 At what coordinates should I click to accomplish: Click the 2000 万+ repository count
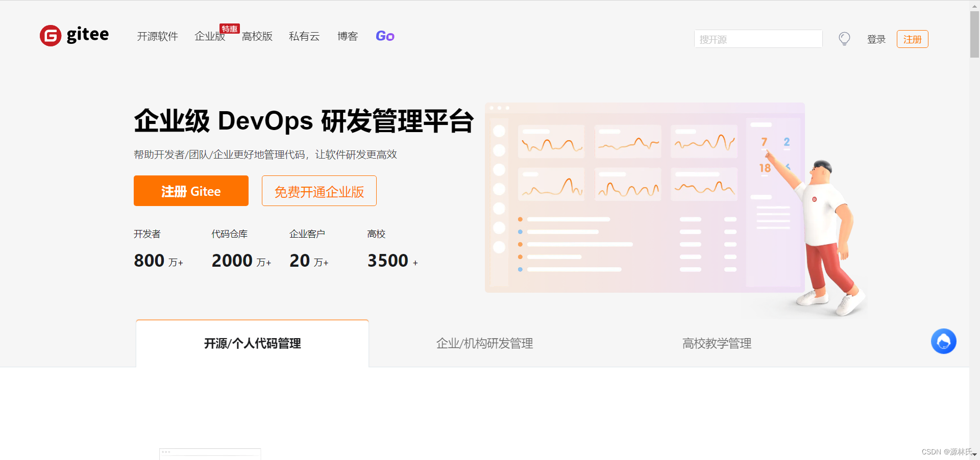[x=241, y=261]
